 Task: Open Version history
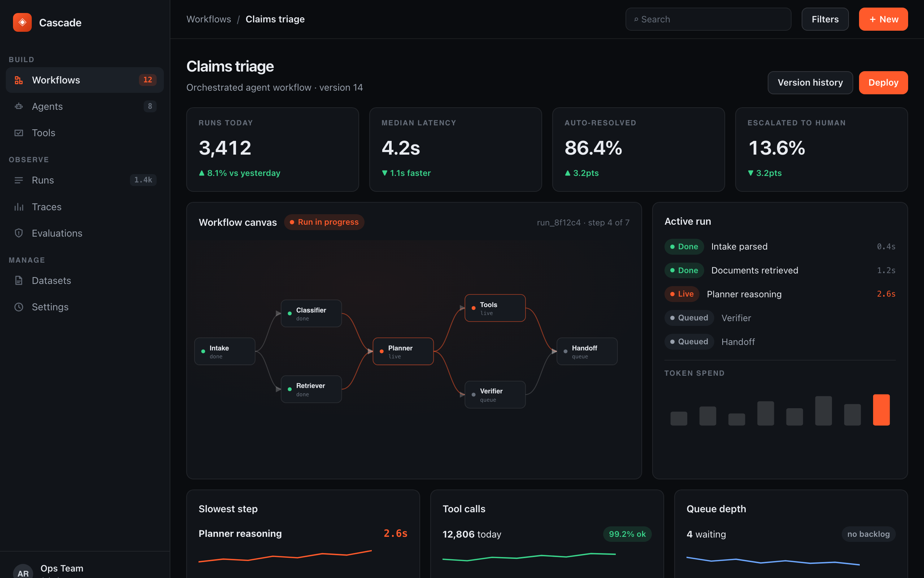[x=810, y=83]
